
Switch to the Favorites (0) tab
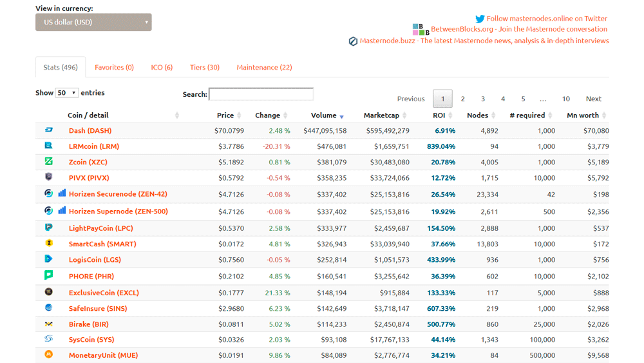point(114,68)
